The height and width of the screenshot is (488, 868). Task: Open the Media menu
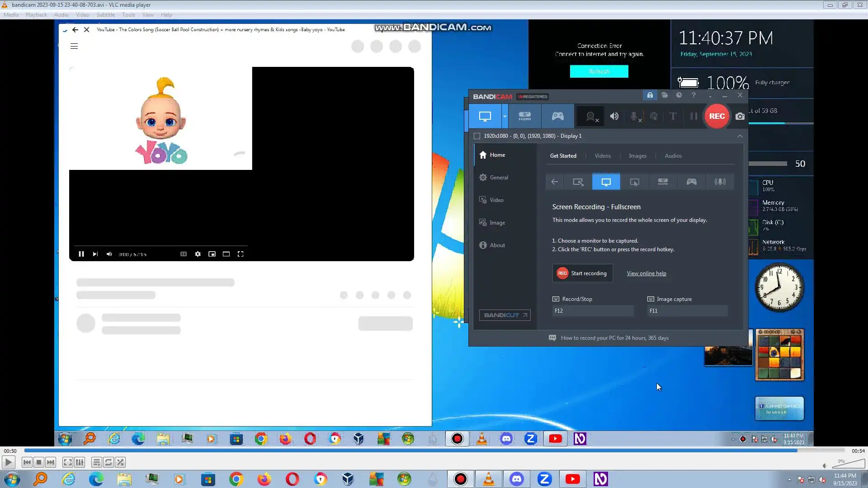coord(11,15)
